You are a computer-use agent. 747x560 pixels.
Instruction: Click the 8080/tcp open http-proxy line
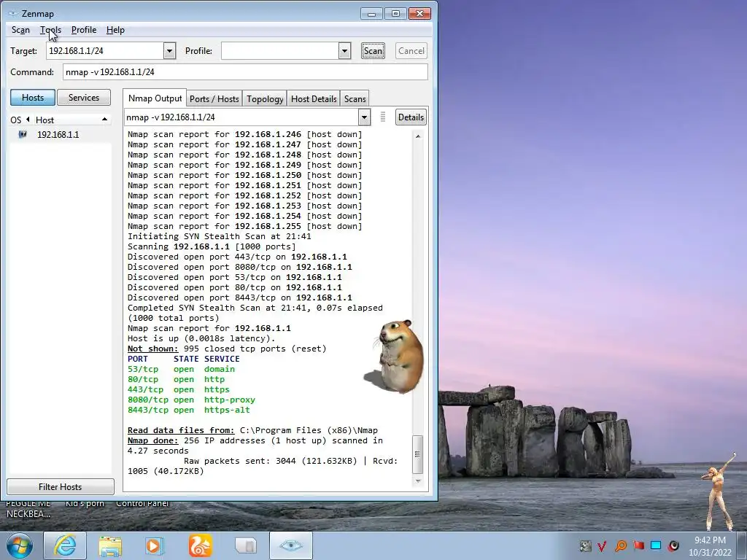coord(191,400)
